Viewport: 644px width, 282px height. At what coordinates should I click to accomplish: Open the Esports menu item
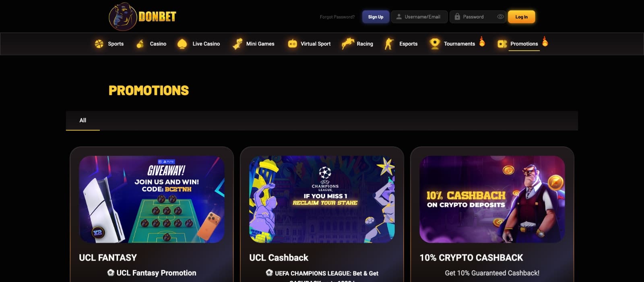(408, 44)
